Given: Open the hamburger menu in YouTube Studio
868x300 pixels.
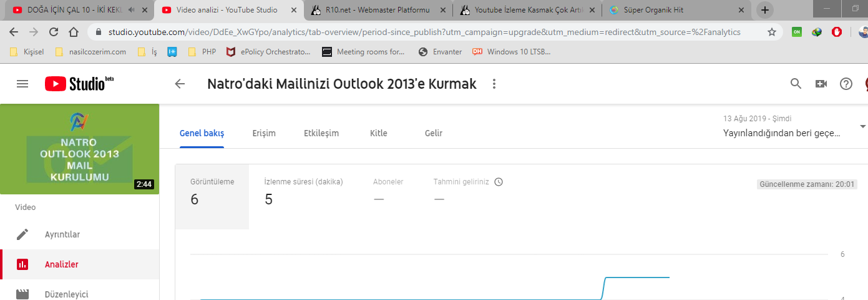Looking at the screenshot, I should point(22,84).
